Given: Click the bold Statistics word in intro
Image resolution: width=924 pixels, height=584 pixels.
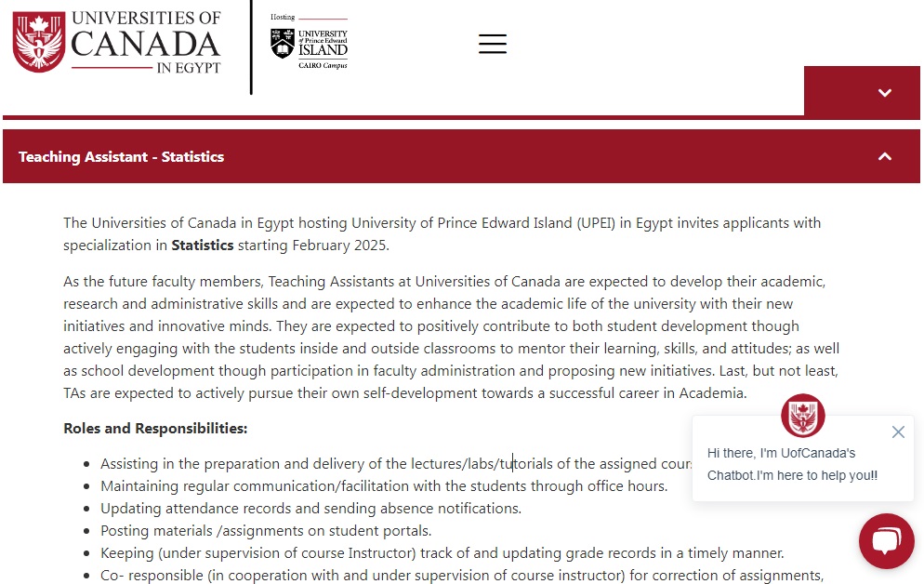Looking at the screenshot, I should tap(203, 246).
